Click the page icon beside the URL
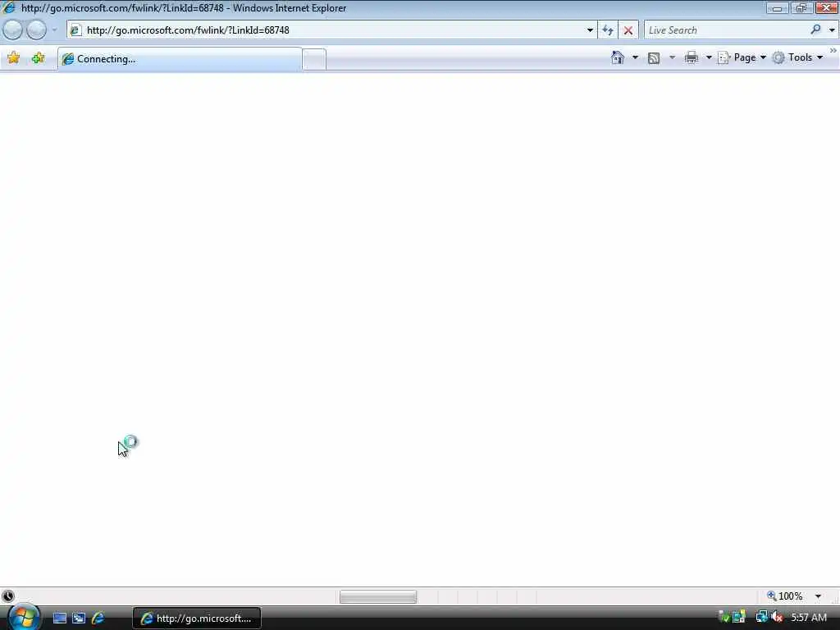The width and height of the screenshot is (840, 630). pyautogui.click(x=75, y=30)
